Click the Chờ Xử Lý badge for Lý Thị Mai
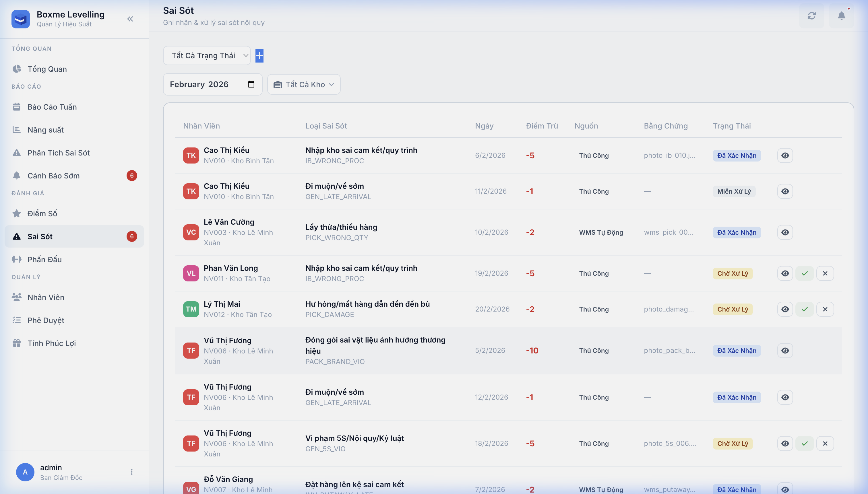Image resolution: width=868 pixels, height=494 pixels. [x=733, y=309]
